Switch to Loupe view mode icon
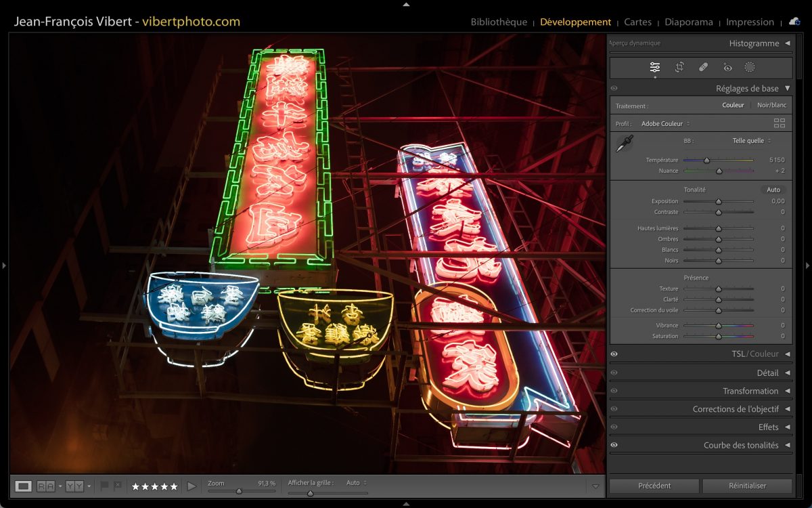This screenshot has width=812, height=508. tap(23, 486)
